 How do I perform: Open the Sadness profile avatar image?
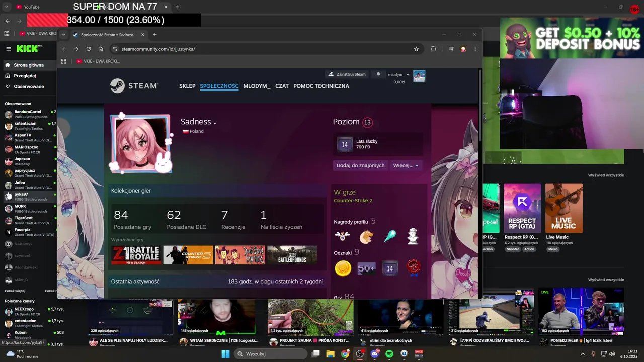tap(140, 144)
